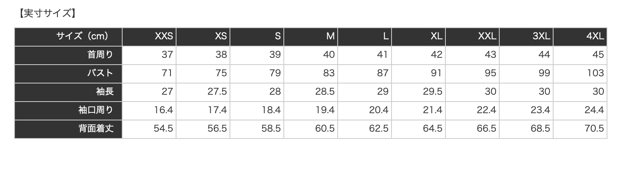Select the 袖長 row label
The image size is (644, 171).
point(105,92)
